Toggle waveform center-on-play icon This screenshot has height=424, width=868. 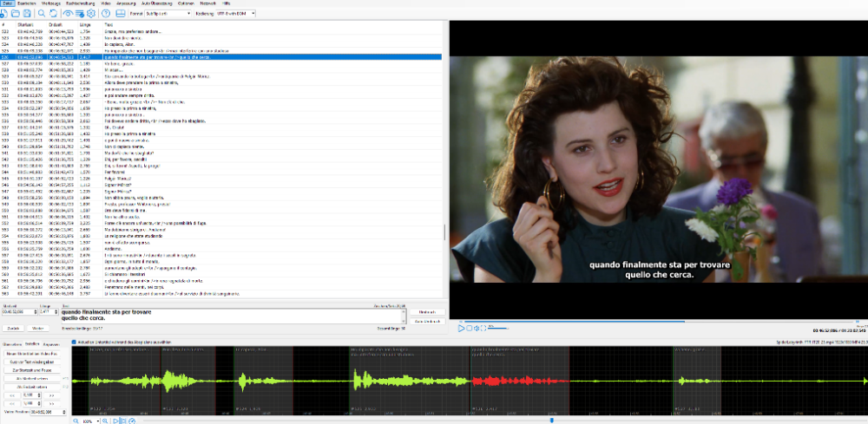point(123,421)
